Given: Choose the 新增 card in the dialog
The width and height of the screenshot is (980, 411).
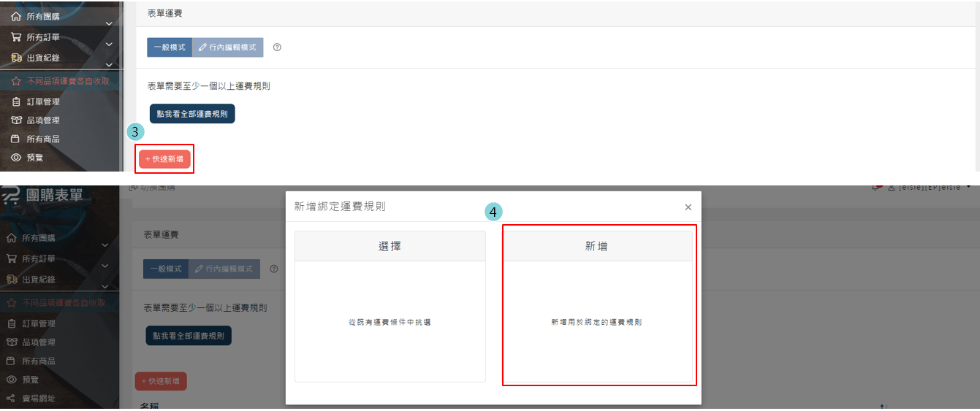Looking at the screenshot, I should [x=599, y=305].
